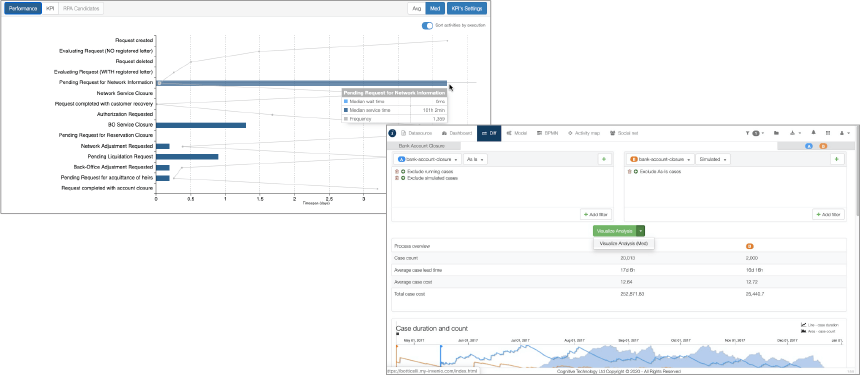The image size is (860, 375).
Task: Click the KPI's Settings button
Action: [x=466, y=9]
